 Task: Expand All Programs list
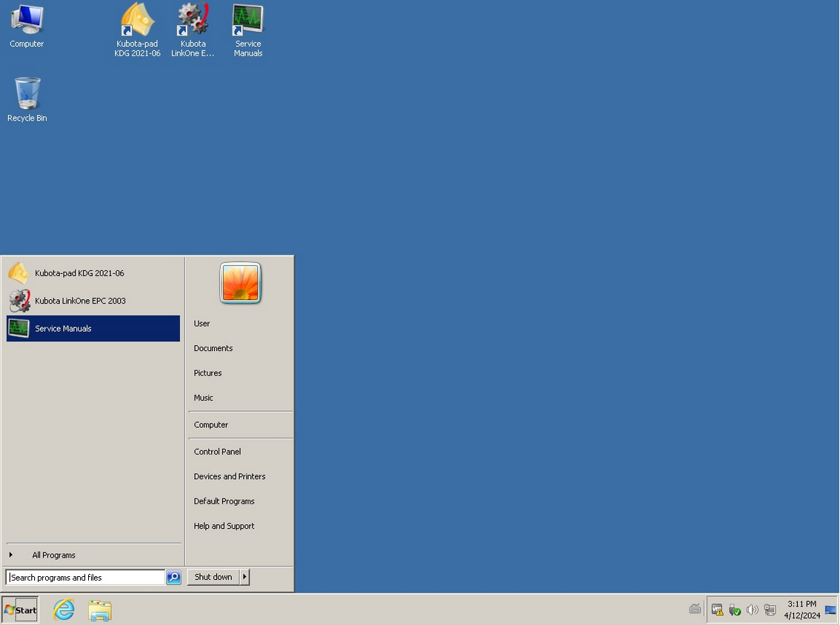click(x=93, y=555)
